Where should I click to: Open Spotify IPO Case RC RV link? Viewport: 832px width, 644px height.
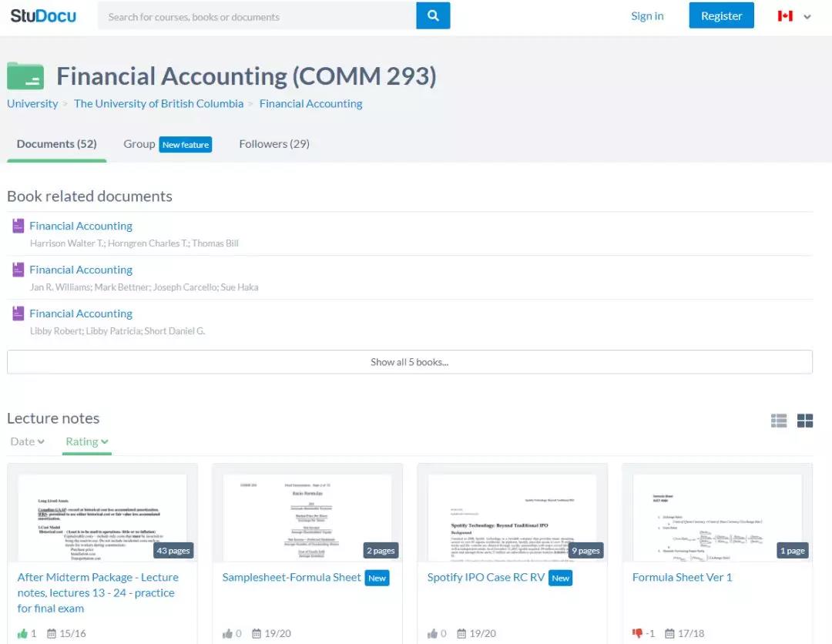tap(486, 577)
